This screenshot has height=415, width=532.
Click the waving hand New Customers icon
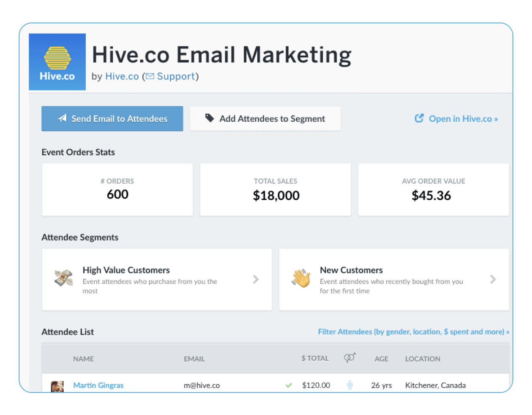pos(301,278)
